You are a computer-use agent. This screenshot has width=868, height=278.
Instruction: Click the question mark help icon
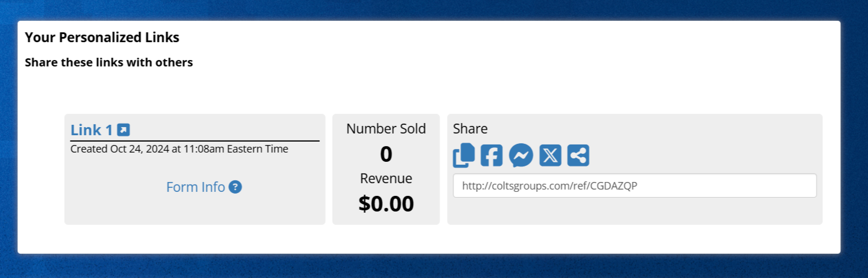[235, 187]
